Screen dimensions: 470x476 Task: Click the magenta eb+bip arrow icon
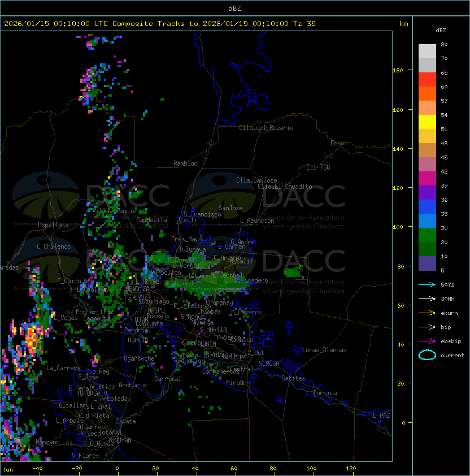(427, 341)
